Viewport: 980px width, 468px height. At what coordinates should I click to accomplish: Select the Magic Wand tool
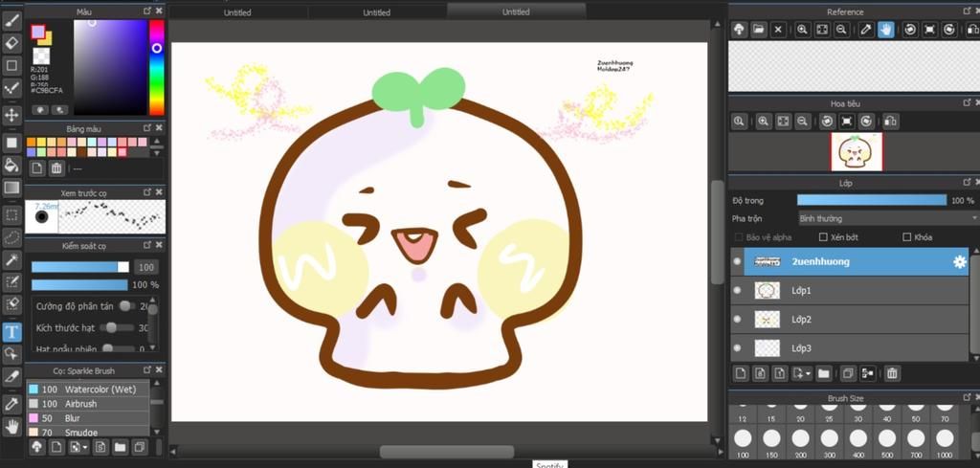click(11, 259)
